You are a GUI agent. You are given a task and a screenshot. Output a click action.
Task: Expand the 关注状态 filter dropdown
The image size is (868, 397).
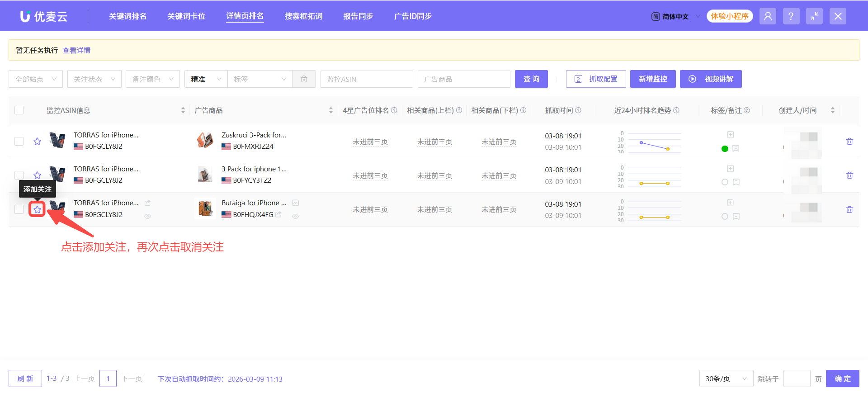[94, 79]
